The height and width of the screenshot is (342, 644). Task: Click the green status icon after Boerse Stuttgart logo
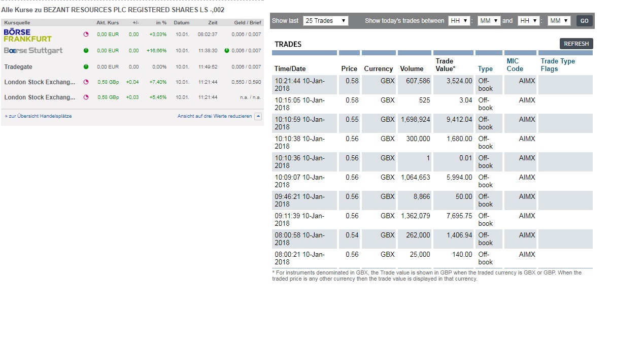tap(86, 51)
